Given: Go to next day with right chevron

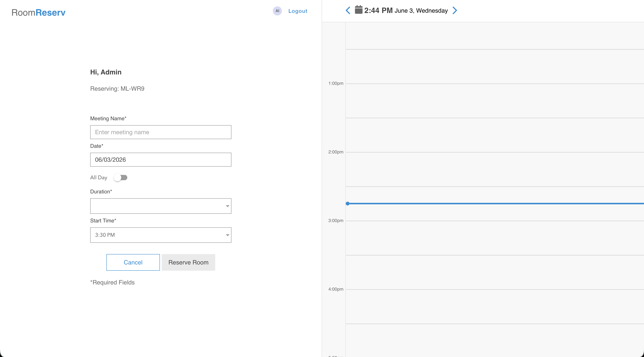Looking at the screenshot, I should point(455,11).
